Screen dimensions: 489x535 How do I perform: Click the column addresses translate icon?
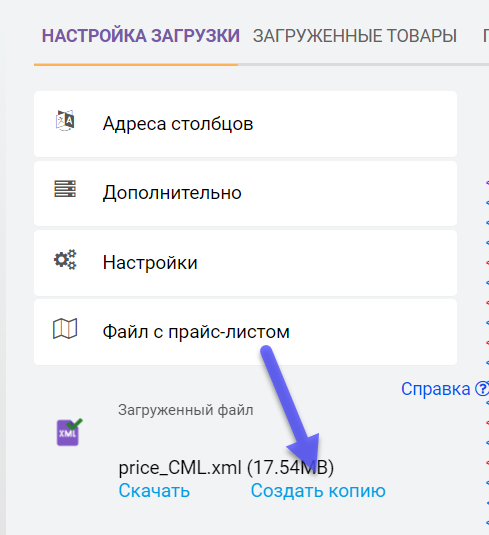[x=65, y=120]
